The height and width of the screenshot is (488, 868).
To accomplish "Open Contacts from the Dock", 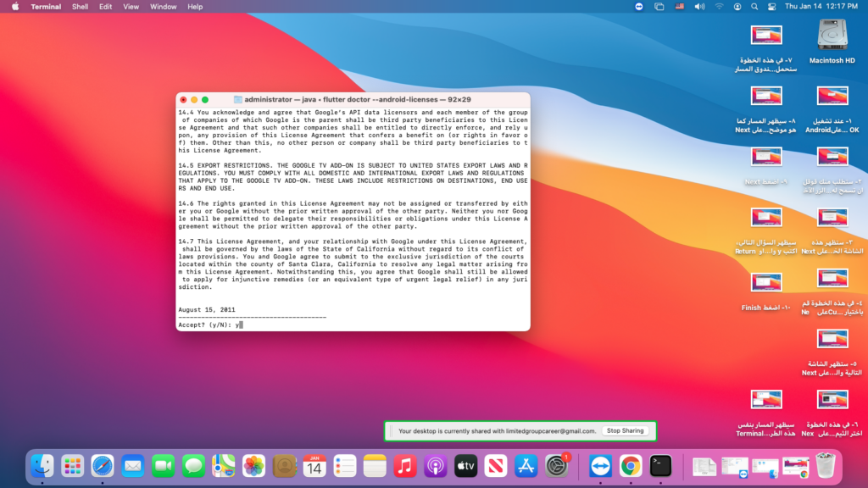I will (x=284, y=466).
